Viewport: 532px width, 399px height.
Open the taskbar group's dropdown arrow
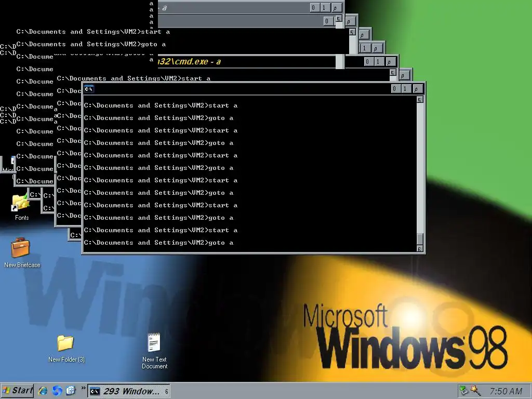click(167, 392)
